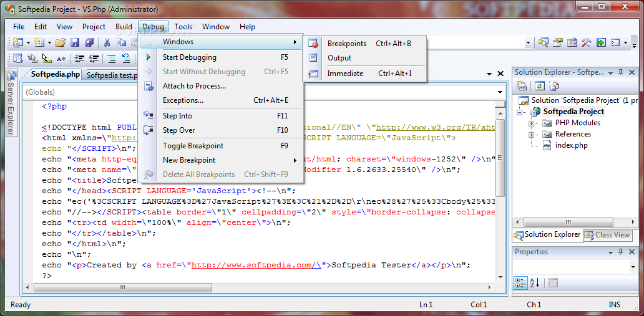Open the New Project dropdown arrow
This screenshot has width=644, height=316.
28,42
